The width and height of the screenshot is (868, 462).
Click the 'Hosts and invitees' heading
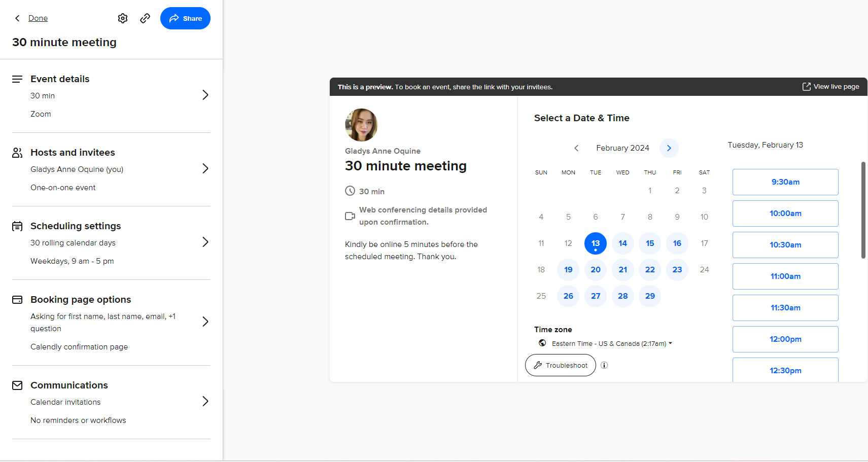pyautogui.click(x=73, y=153)
